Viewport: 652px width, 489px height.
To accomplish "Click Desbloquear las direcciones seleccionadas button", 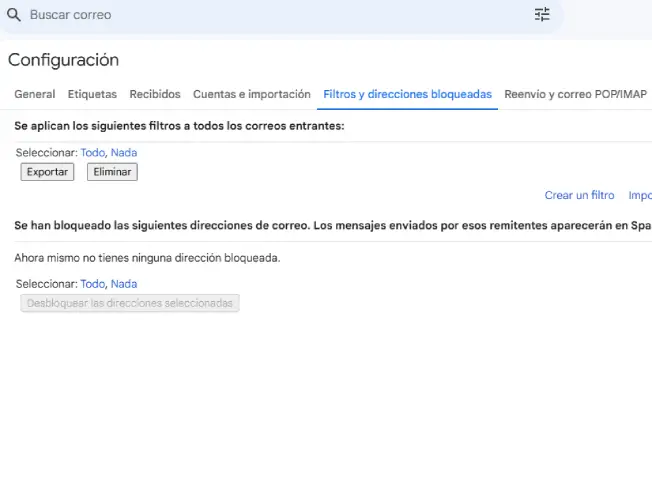I will pos(130,303).
